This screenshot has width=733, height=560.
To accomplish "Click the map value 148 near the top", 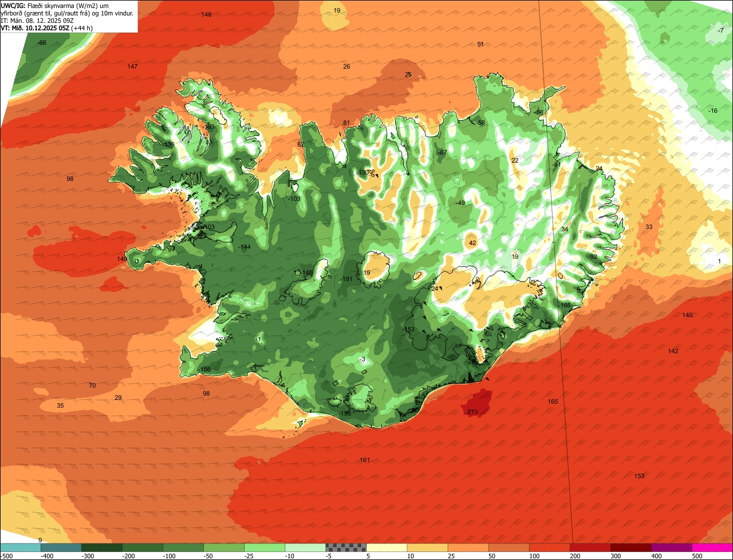I will click(207, 14).
